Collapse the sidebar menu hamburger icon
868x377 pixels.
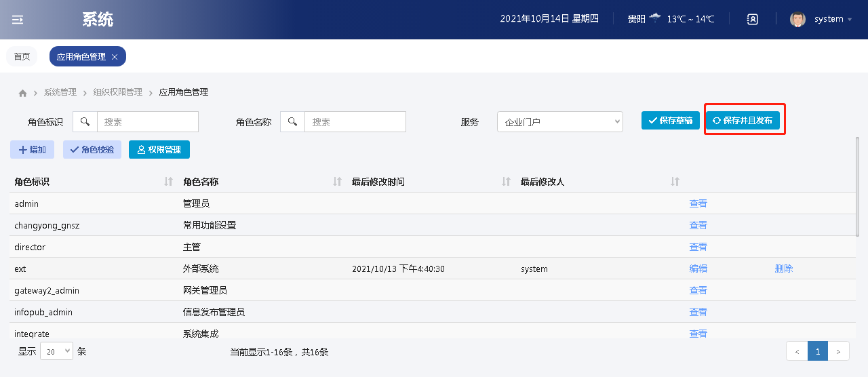tap(18, 20)
